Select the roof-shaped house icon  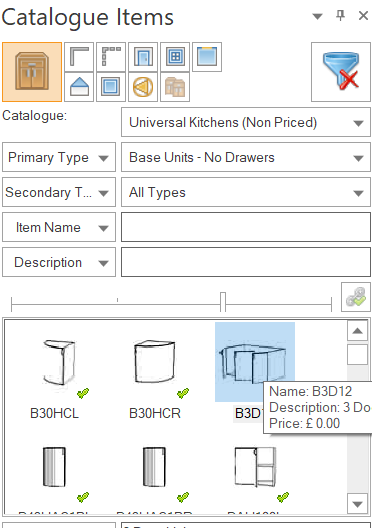pyautogui.click(x=79, y=87)
